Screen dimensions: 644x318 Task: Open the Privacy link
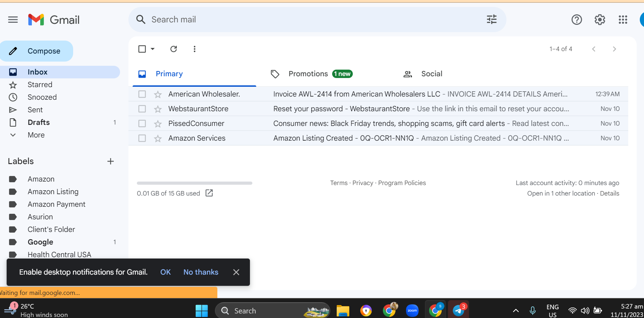click(363, 183)
